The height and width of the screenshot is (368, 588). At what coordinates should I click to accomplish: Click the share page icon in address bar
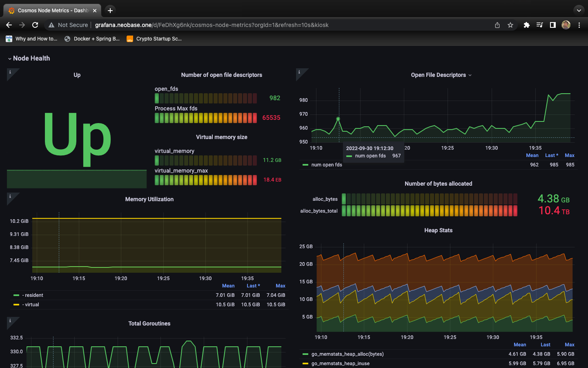(x=497, y=25)
